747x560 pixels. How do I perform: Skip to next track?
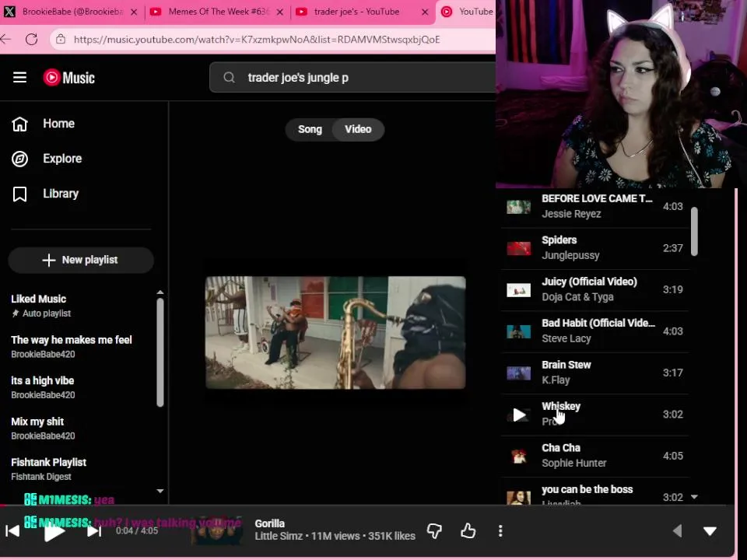coord(94,531)
